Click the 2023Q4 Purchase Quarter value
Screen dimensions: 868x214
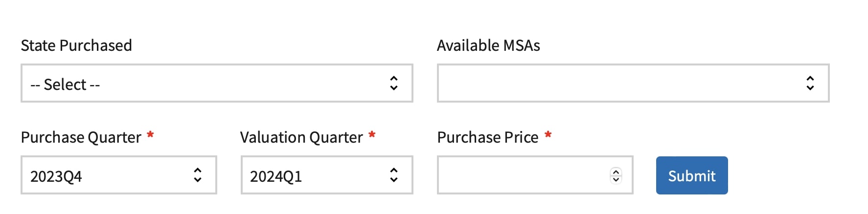point(56,176)
